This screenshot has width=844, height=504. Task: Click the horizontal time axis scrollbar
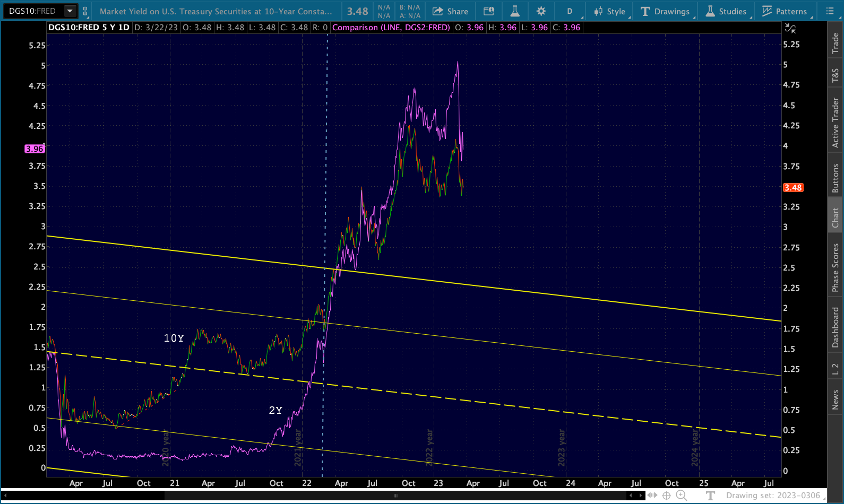pyautogui.click(x=395, y=496)
